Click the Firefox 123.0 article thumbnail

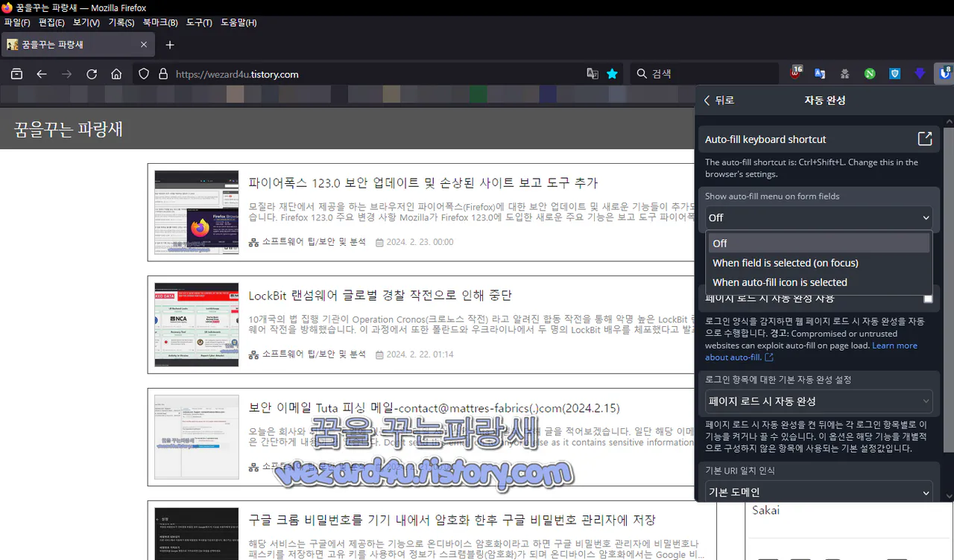(x=197, y=212)
